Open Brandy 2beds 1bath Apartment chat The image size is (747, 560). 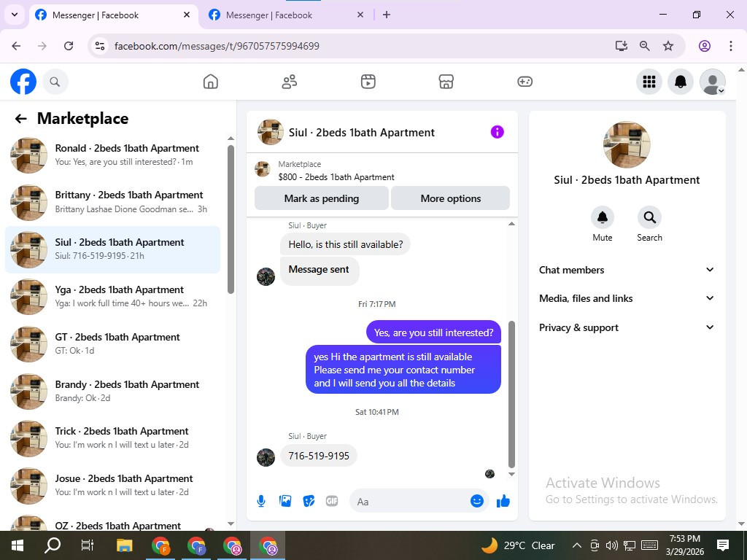pos(113,392)
